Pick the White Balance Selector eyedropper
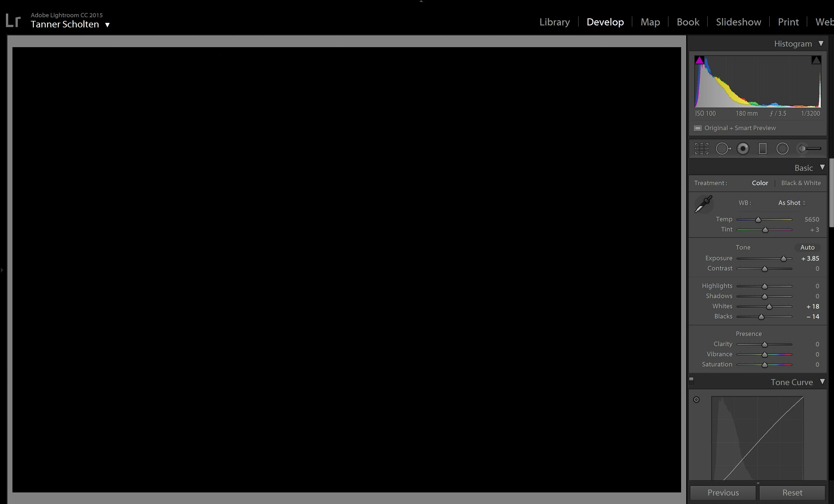 (703, 204)
